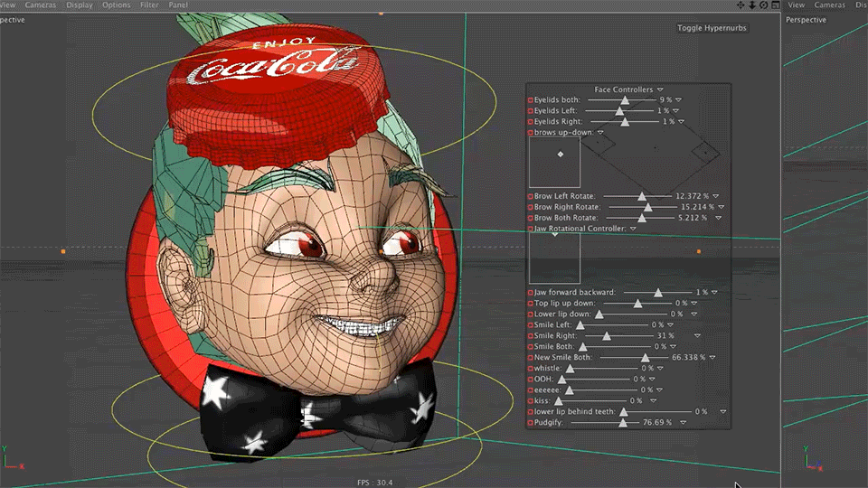The image size is (868, 488).
Task: Click red animation dot beside Brow Both Rotate
Action: coord(531,218)
